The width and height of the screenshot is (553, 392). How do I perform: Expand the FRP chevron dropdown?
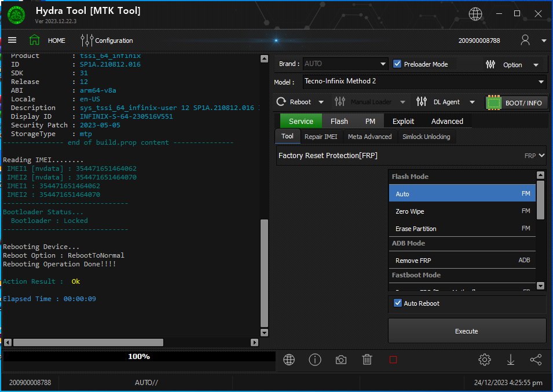542,155
